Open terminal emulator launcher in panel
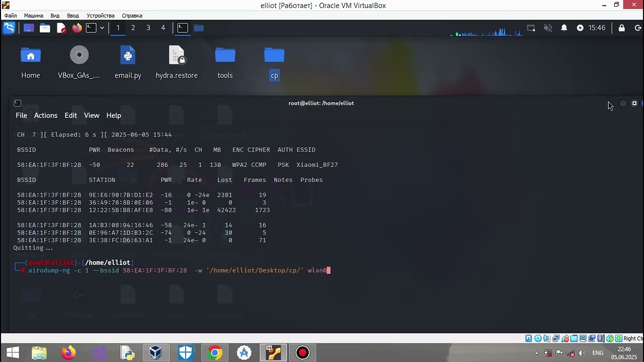The height and width of the screenshot is (362, 644). 91,28
